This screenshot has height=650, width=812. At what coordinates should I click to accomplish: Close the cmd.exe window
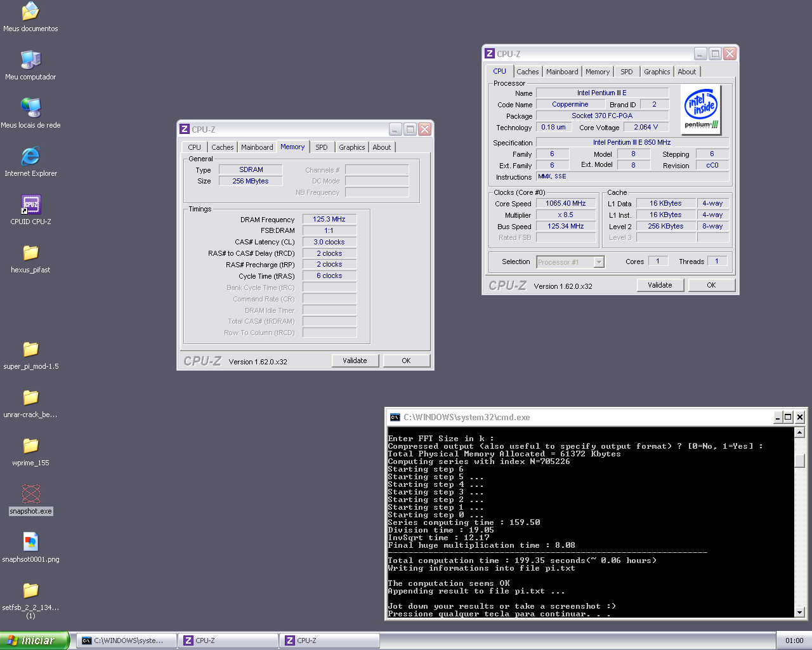point(800,417)
